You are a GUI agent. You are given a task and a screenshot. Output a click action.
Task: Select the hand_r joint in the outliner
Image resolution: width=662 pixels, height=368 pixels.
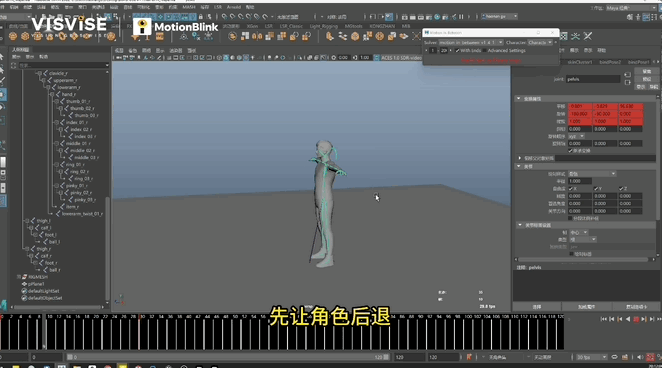click(68, 94)
